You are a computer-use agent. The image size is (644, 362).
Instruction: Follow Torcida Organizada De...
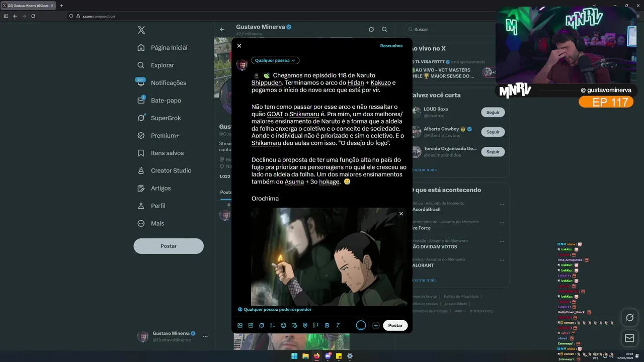pyautogui.click(x=493, y=151)
